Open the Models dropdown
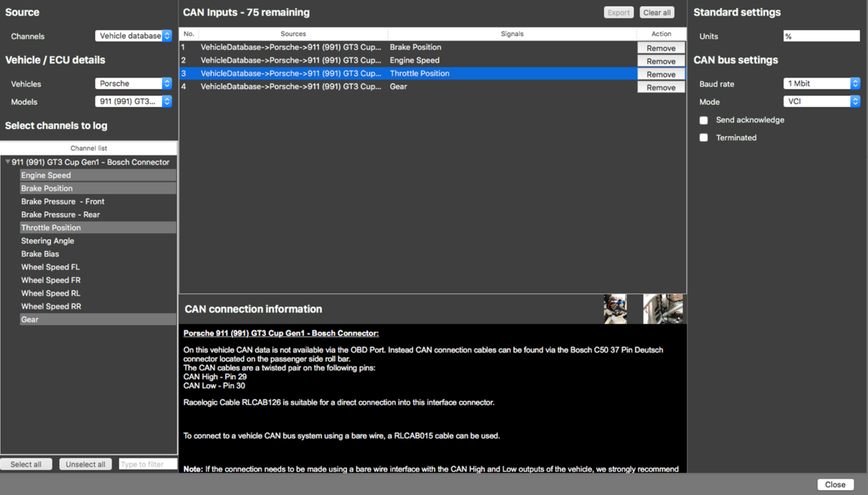Viewport: 868px width, 495px height. (133, 102)
